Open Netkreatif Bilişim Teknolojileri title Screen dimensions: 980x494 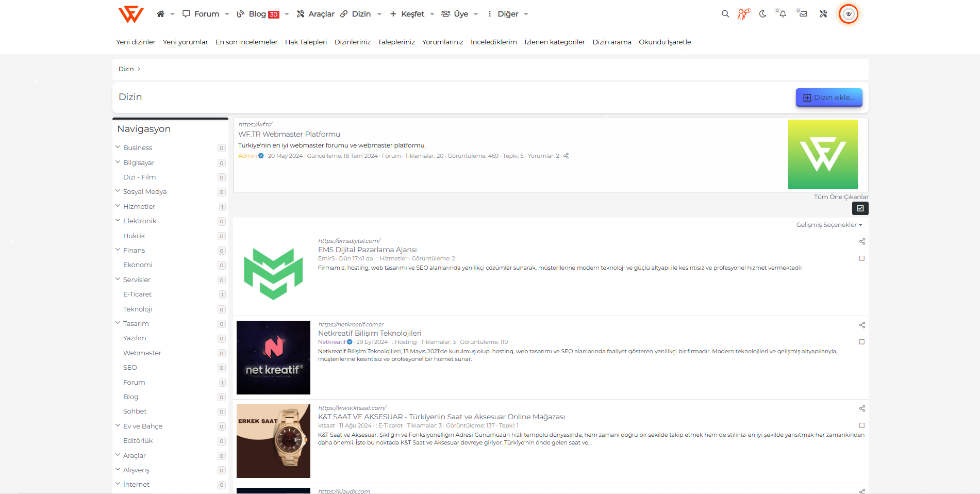(370, 333)
